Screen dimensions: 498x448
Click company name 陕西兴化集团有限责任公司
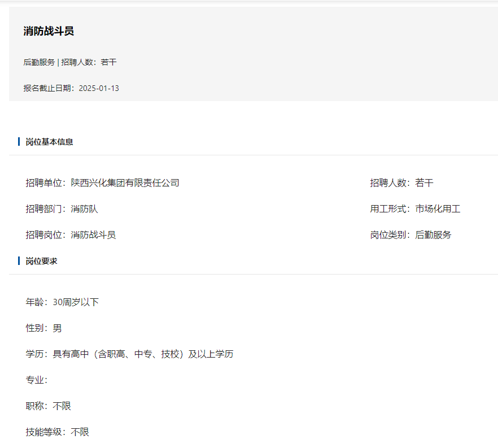point(125,183)
